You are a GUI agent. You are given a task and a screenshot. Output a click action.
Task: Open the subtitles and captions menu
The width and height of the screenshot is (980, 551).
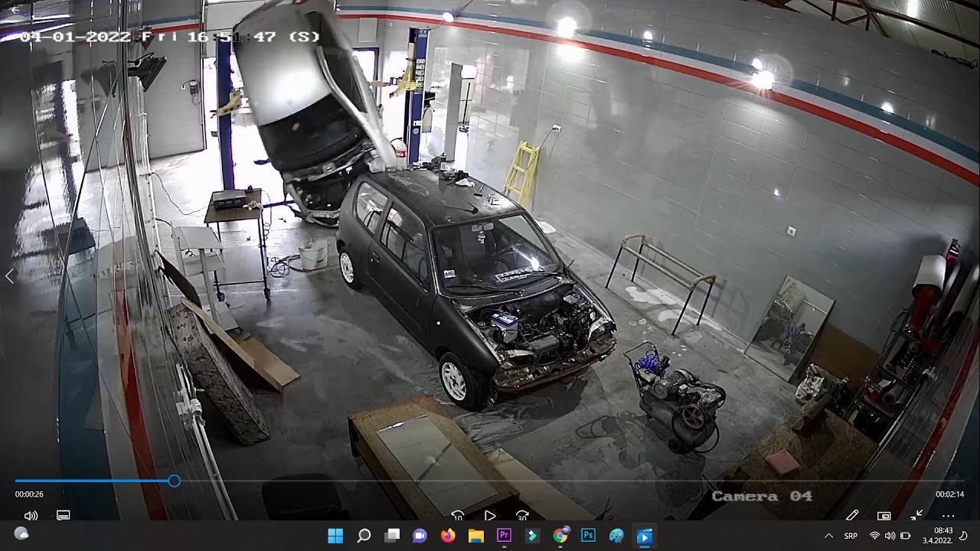pyautogui.click(x=64, y=516)
